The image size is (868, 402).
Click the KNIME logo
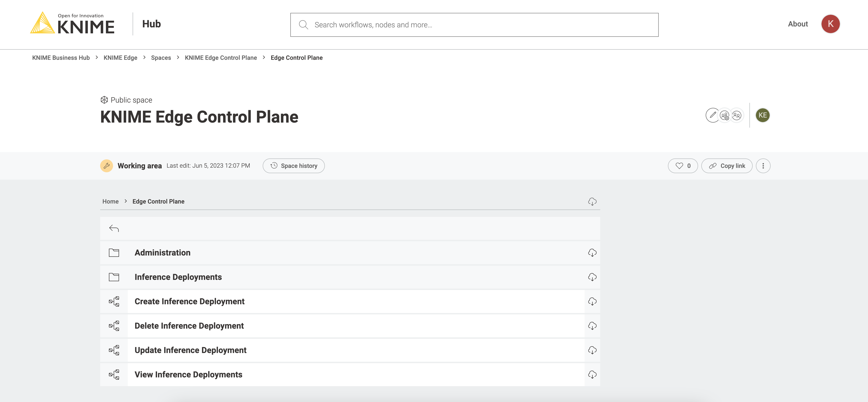72,23
